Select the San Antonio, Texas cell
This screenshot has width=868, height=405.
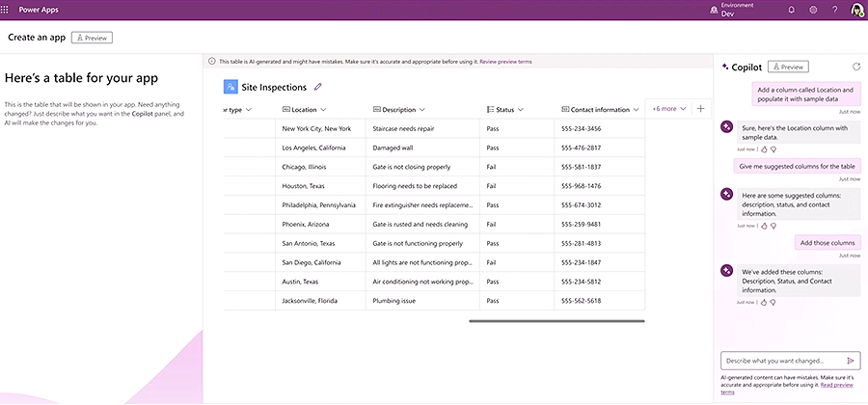pos(320,243)
